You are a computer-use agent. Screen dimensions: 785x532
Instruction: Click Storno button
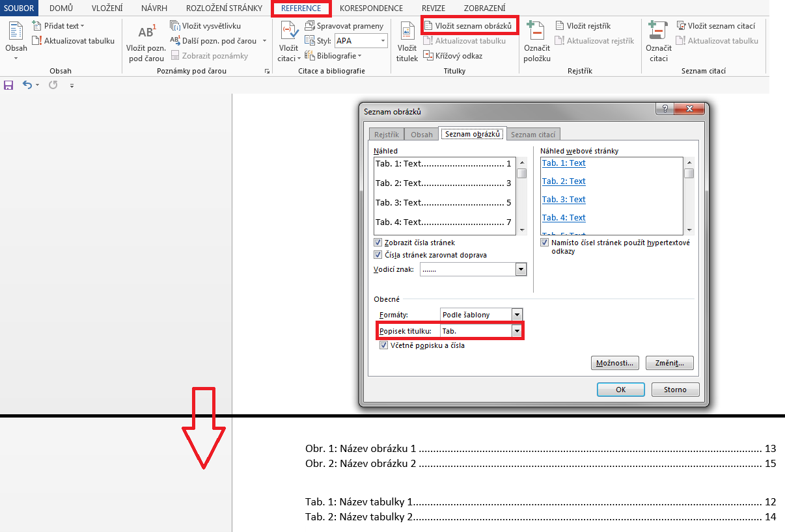pos(675,390)
